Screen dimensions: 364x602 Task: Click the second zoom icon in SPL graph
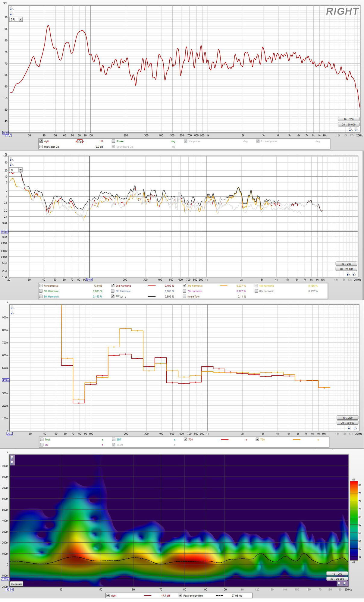11,14
